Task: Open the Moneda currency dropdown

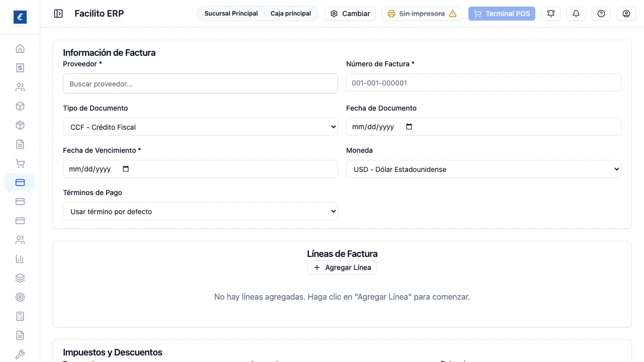Action: (x=484, y=169)
